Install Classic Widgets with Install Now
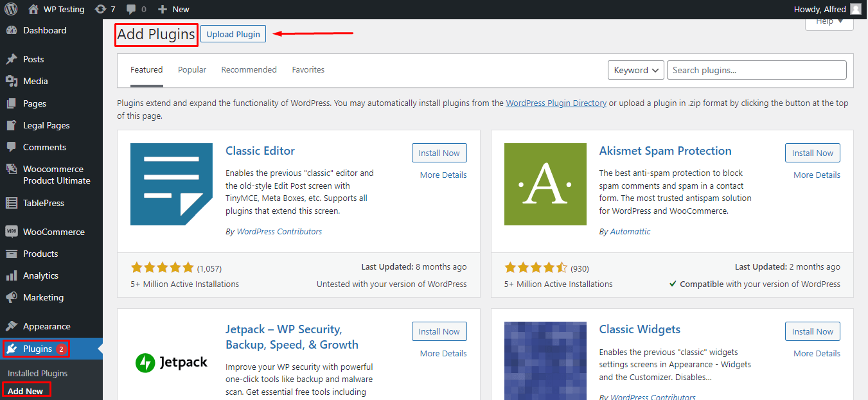The width and height of the screenshot is (868, 400). click(x=813, y=331)
